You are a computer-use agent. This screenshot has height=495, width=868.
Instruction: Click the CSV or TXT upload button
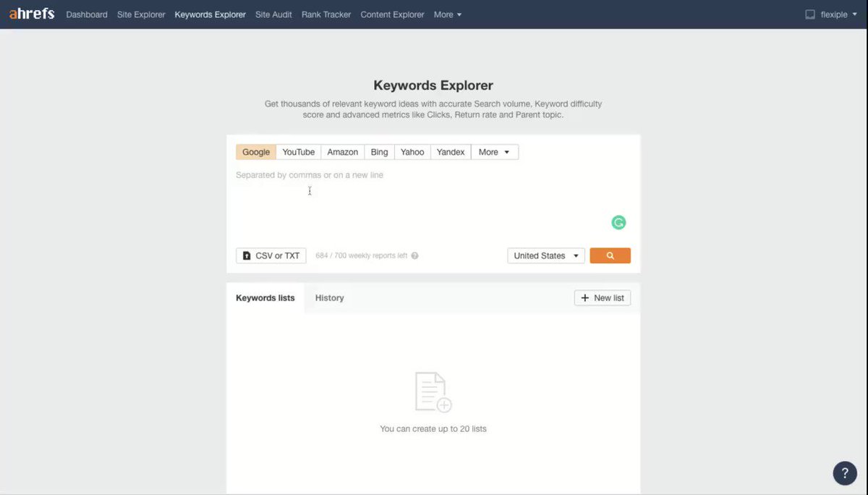(x=271, y=255)
